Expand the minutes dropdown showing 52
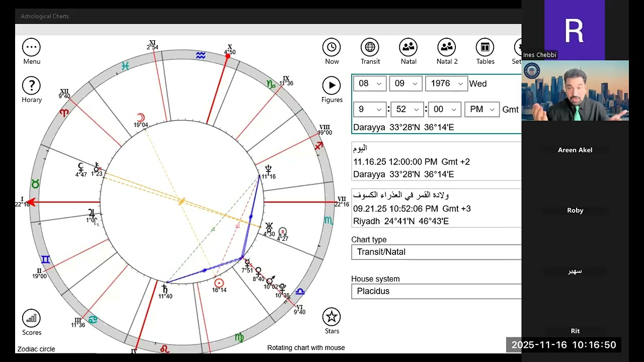Screen dimensions: 644x362 pyautogui.click(x=407, y=109)
